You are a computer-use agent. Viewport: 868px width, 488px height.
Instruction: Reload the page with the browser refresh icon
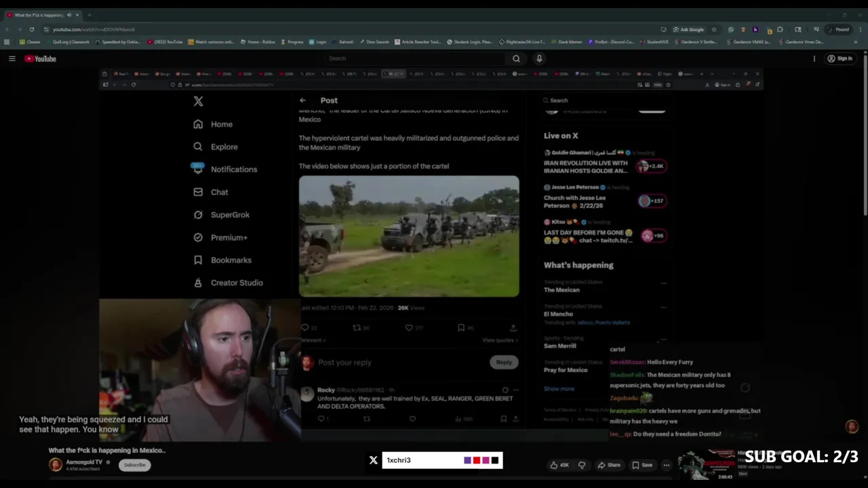[31, 30]
